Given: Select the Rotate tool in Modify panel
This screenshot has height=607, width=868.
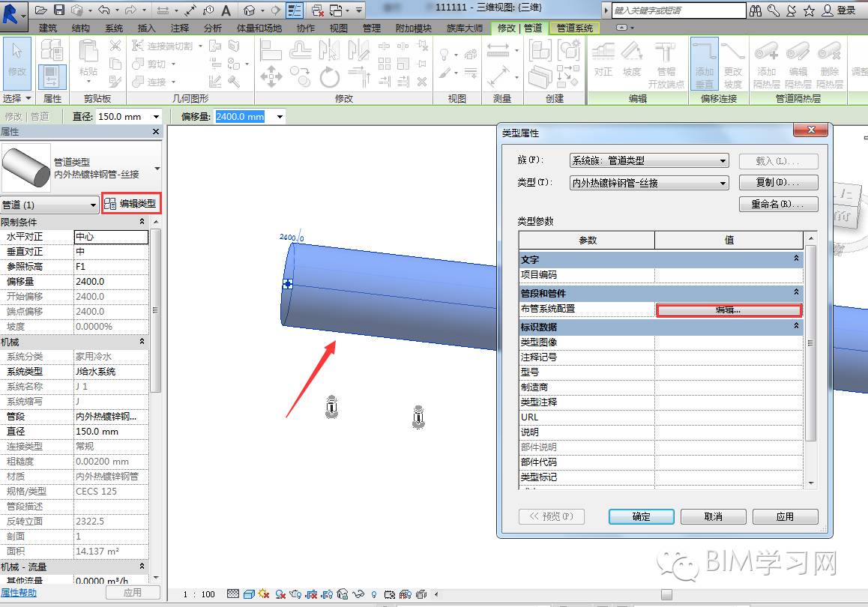Looking at the screenshot, I should tap(329, 76).
